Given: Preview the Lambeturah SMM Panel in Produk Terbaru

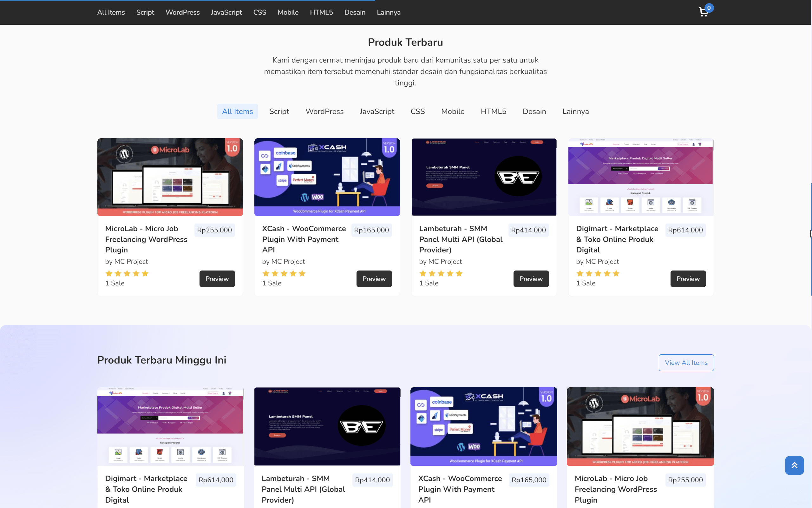Looking at the screenshot, I should (x=531, y=278).
